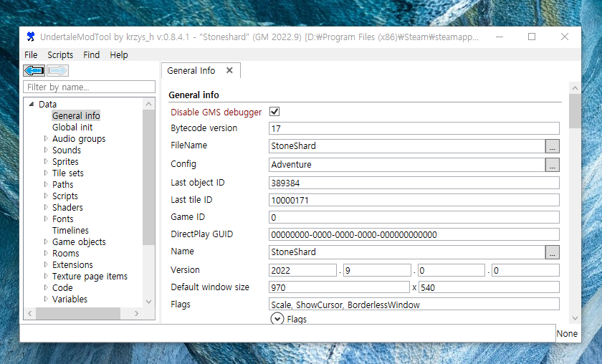Click the back navigation arrow icon
The width and height of the screenshot is (602, 364).
coord(34,70)
